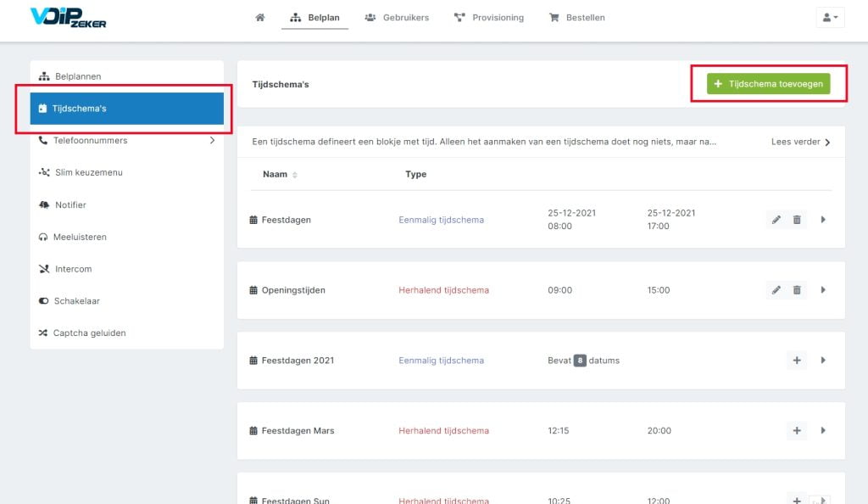The width and height of the screenshot is (868, 504).
Task: Open the Gebruikers menu
Action: [x=397, y=17]
